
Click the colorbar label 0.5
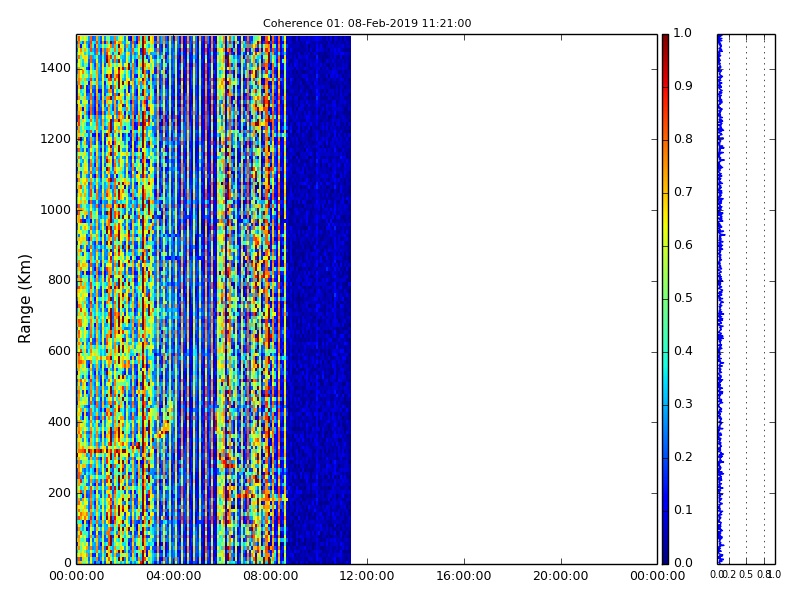(x=683, y=298)
